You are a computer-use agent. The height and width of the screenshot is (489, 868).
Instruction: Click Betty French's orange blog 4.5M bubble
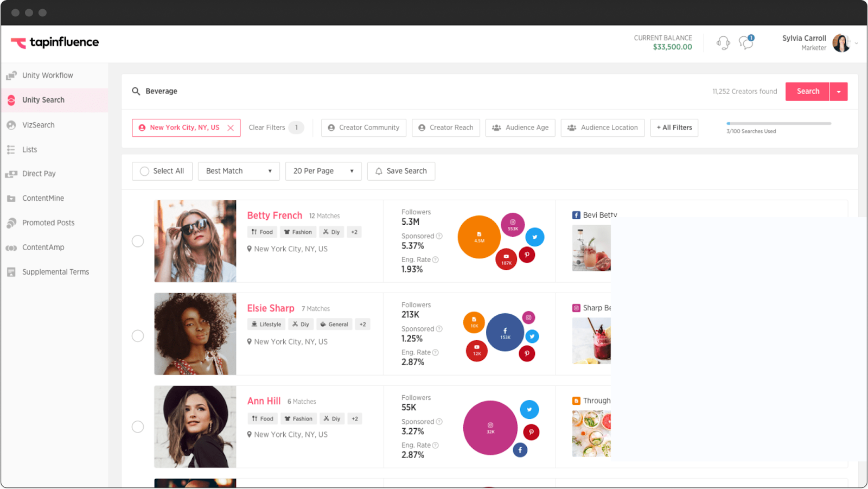[x=479, y=237]
